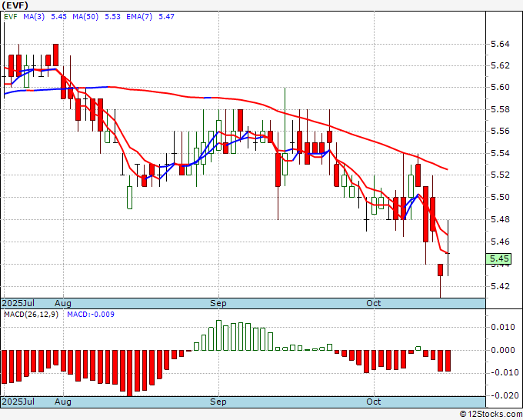Click the 5.54 price axis label
This screenshot has height=420, width=523.
pos(501,153)
